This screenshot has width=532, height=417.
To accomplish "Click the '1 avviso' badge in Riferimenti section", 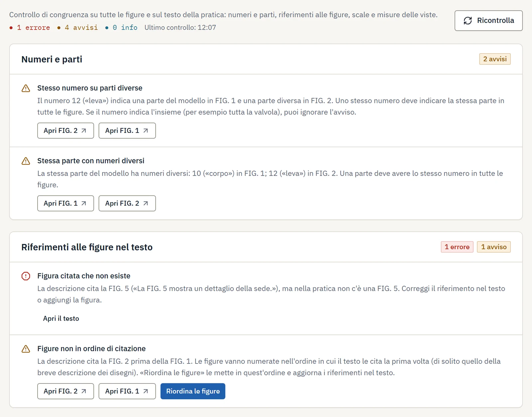I will [494, 247].
